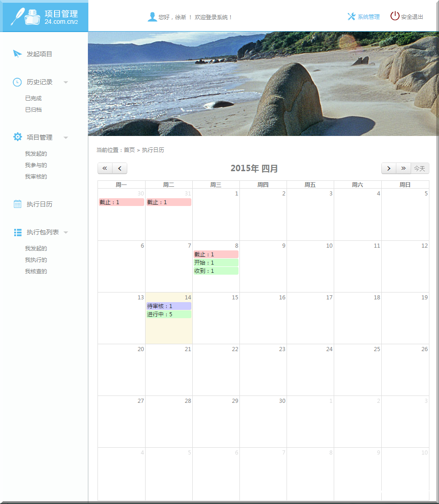Click the calendar icon beside 执行日历
Image resolution: width=439 pixels, height=504 pixels.
tap(17, 204)
